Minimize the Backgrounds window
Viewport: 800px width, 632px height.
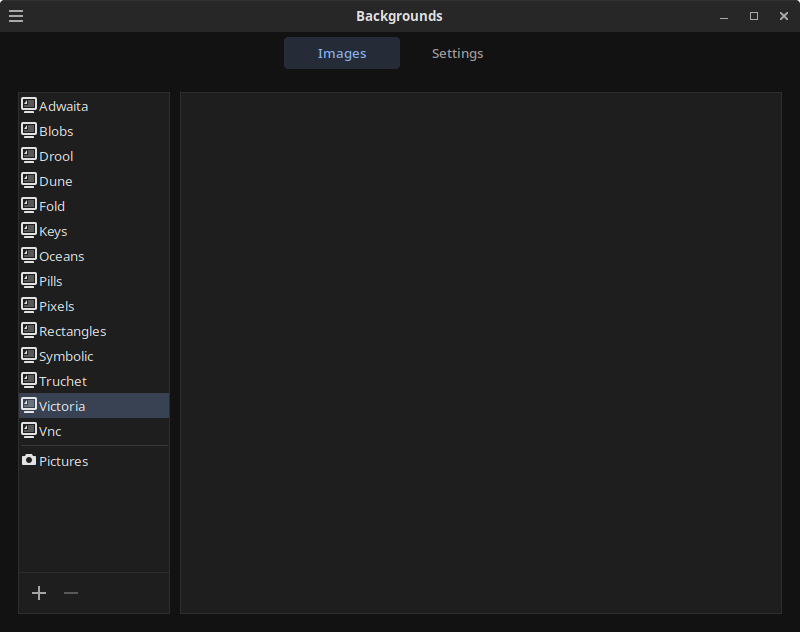point(724,16)
